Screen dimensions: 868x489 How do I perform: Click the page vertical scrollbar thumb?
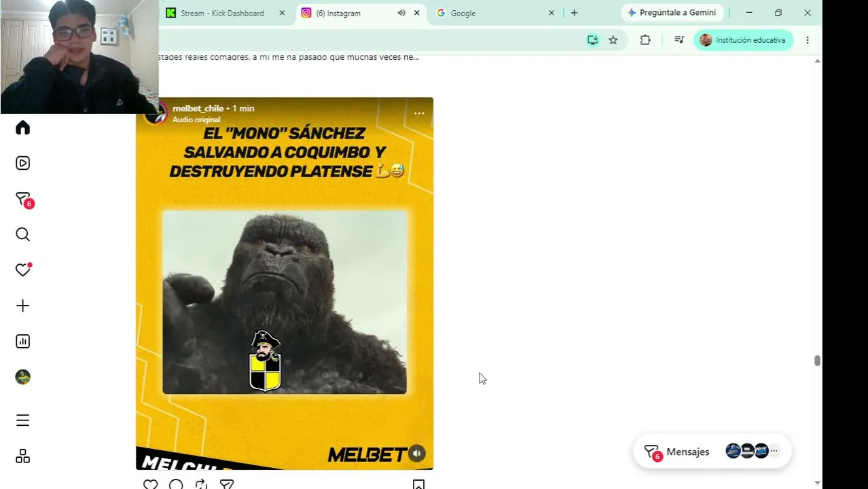click(x=817, y=361)
